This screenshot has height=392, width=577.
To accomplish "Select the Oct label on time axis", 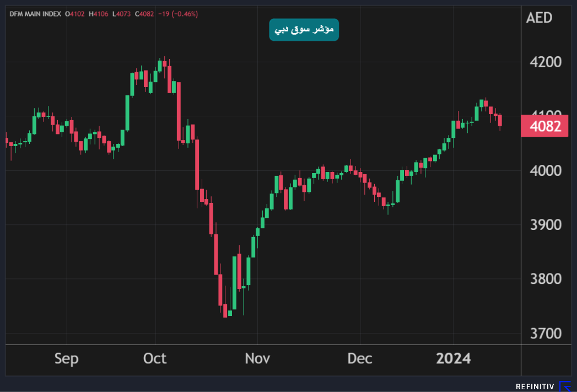I will click(x=155, y=359).
